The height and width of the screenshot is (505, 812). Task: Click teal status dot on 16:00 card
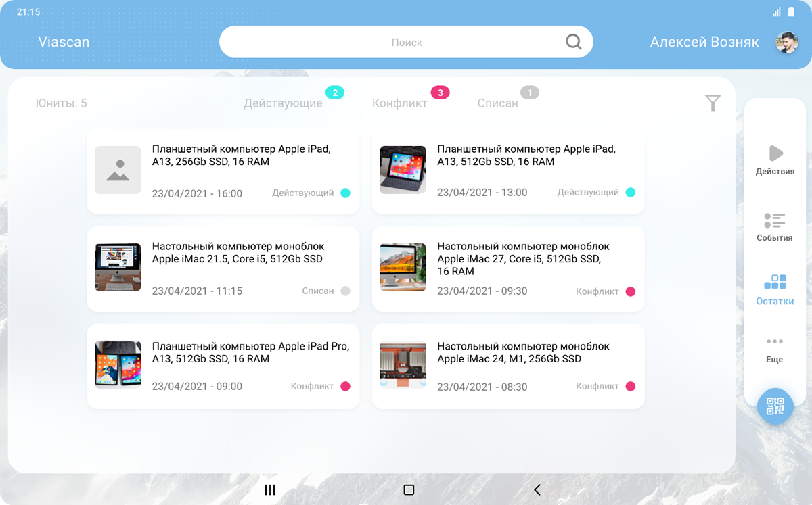tap(345, 193)
